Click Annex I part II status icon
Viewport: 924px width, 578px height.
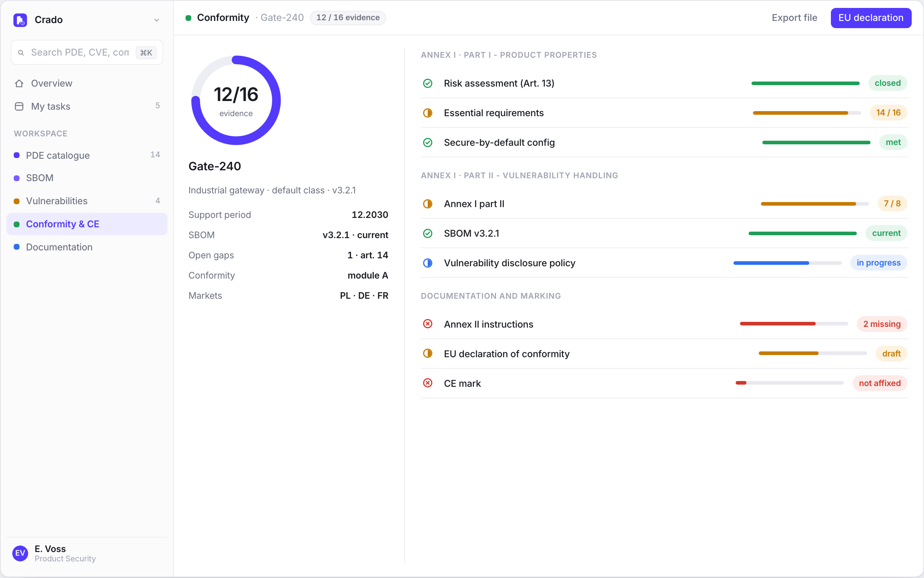click(428, 204)
